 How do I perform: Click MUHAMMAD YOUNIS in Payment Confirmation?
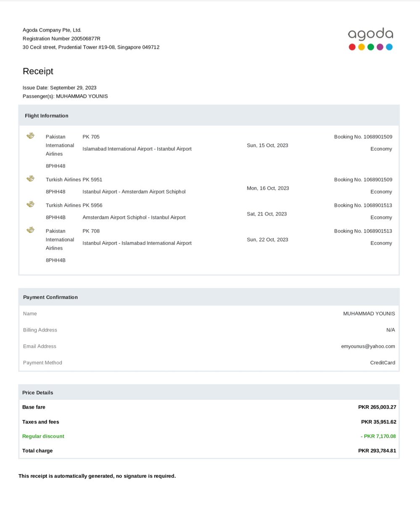(369, 314)
